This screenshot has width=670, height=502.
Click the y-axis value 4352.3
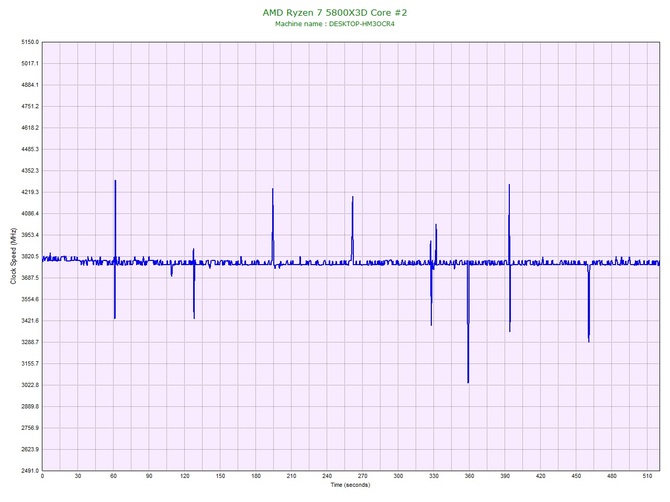30,170
